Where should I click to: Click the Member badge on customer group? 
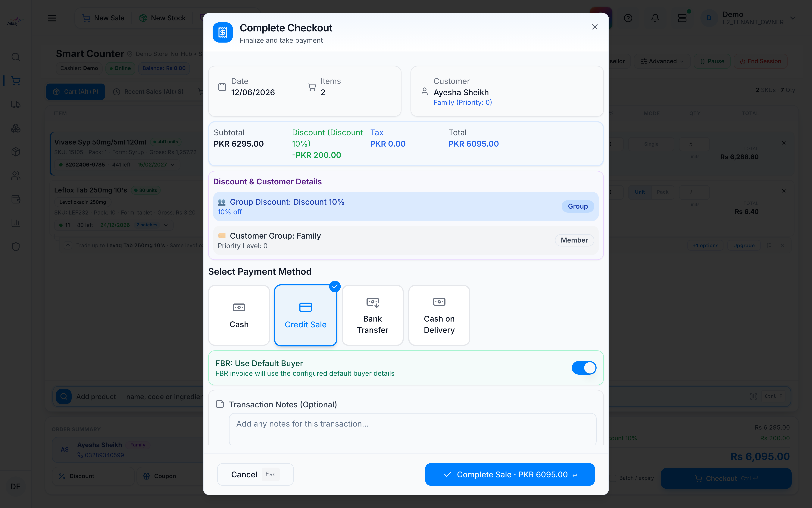click(x=574, y=240)
